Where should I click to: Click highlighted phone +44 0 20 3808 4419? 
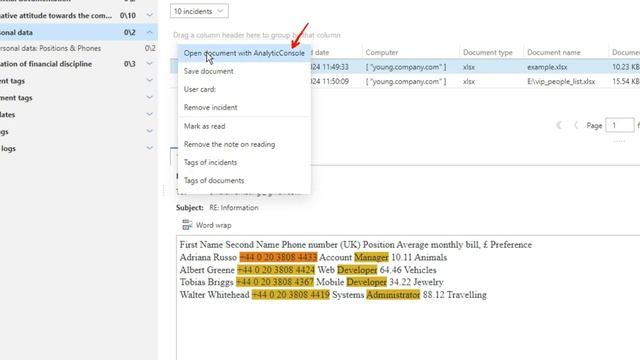pos(291,295)
